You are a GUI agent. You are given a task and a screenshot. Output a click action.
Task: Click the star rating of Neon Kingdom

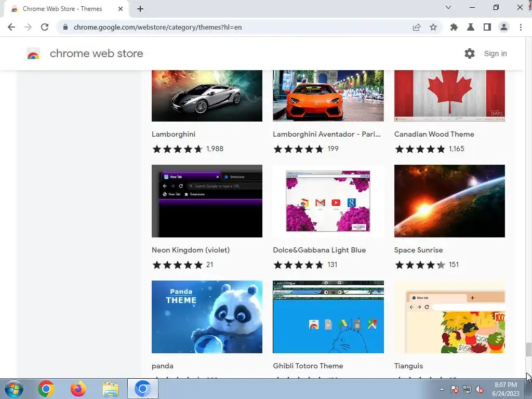coord(178,265)
